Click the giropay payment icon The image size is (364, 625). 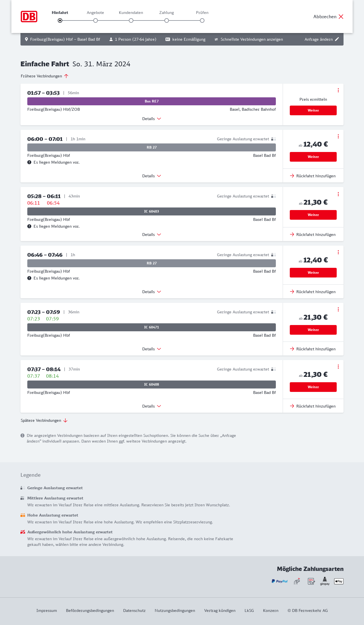325,581
